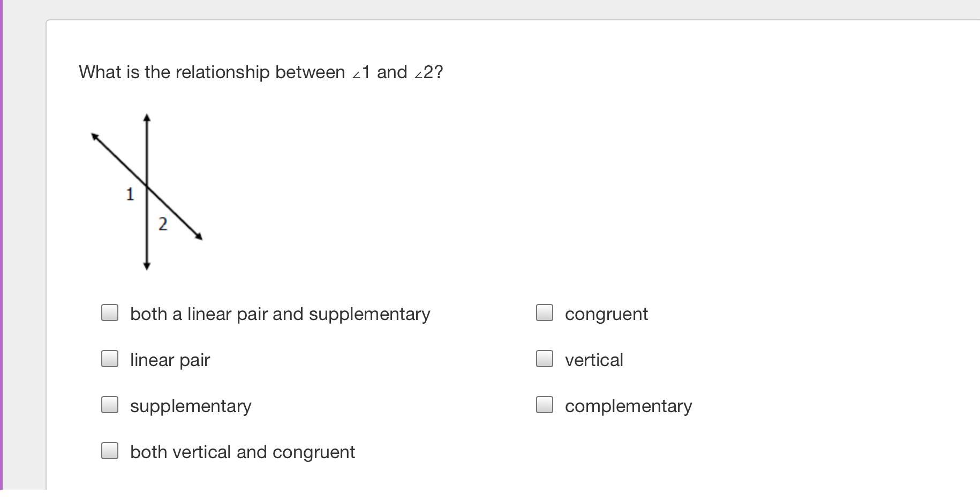Click the question text about angle relationship
This screenshot has width=980, height=502.
click(261, 72)
